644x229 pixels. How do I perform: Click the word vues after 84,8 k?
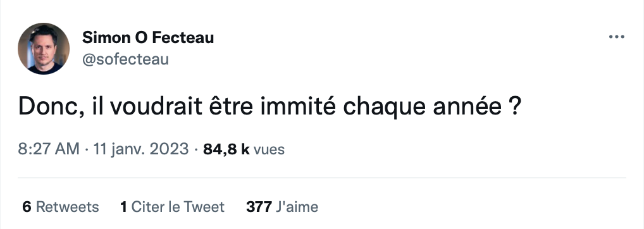269,150
